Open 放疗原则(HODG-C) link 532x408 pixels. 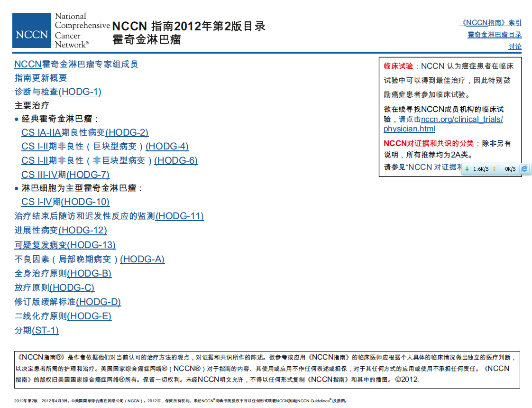[54, 287]
